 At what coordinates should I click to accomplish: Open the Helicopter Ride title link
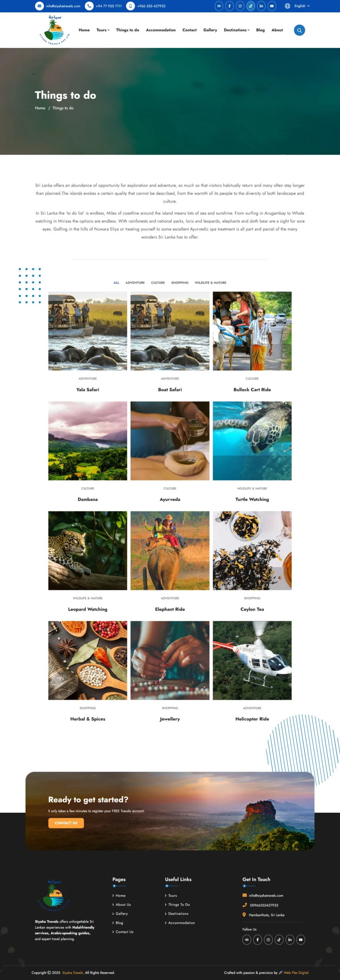tap(252, 719)
